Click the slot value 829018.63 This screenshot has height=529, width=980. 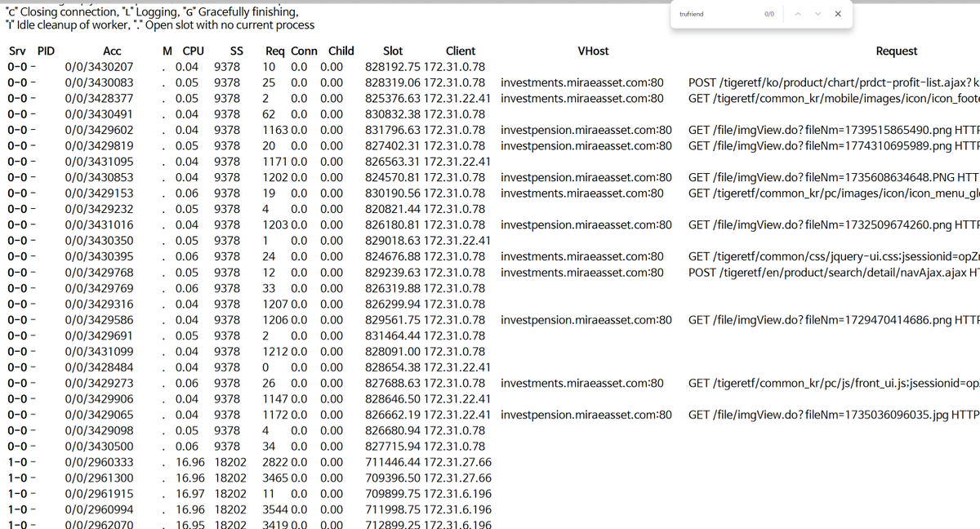pos(392,241)
